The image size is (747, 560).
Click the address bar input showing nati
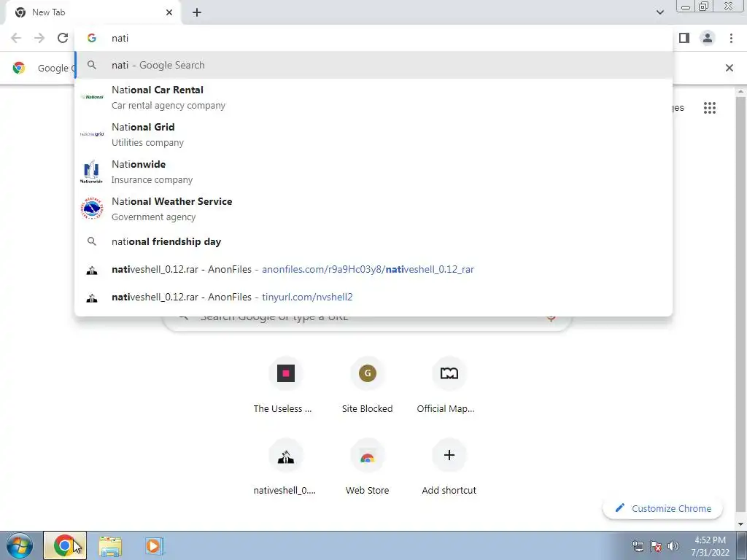373,38
